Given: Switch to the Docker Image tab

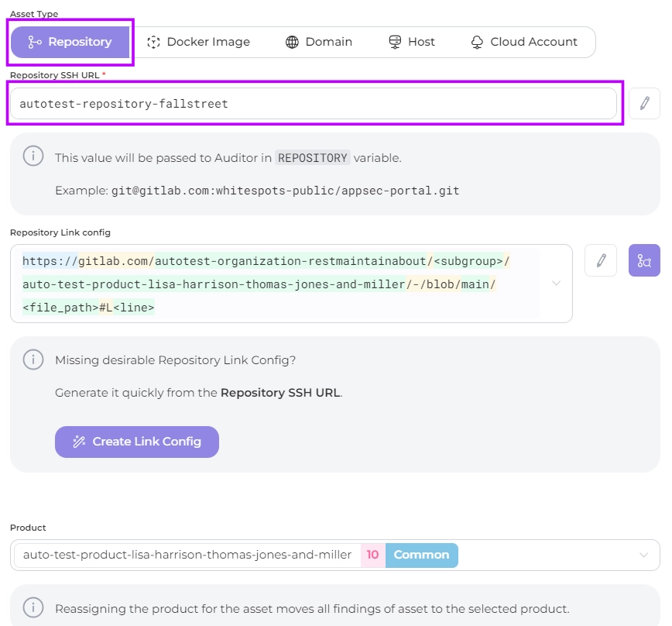Looking at the screenshot, I should 198,42.
